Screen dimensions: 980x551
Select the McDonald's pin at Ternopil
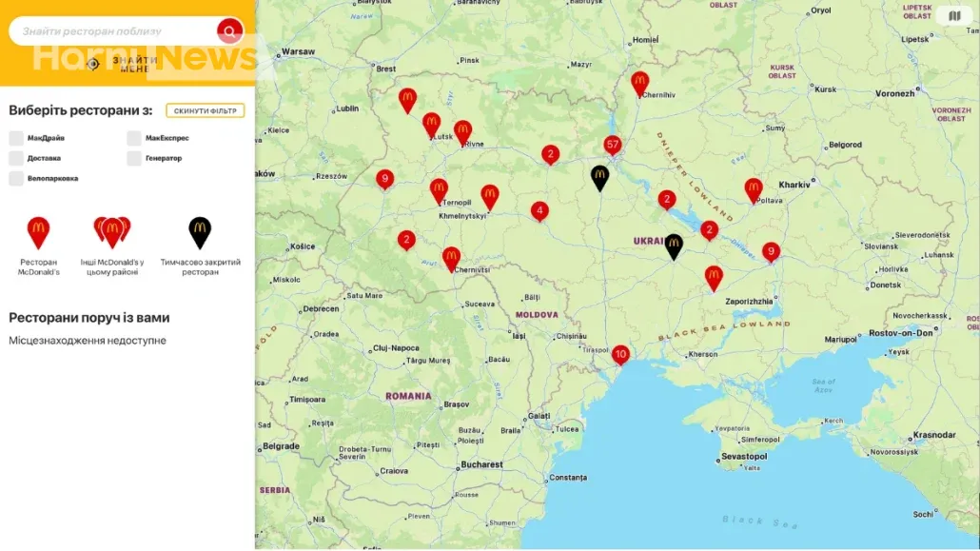[439, 190]
